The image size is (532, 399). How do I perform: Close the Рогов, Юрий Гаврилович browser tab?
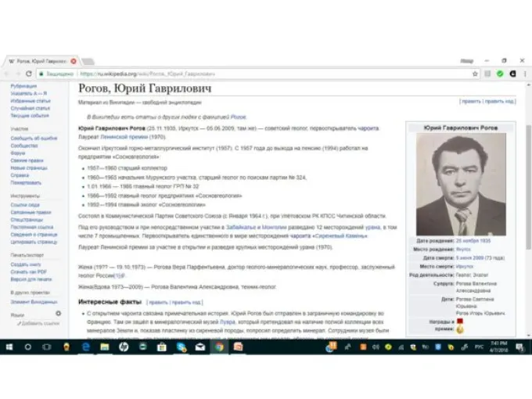coord(74,60)
